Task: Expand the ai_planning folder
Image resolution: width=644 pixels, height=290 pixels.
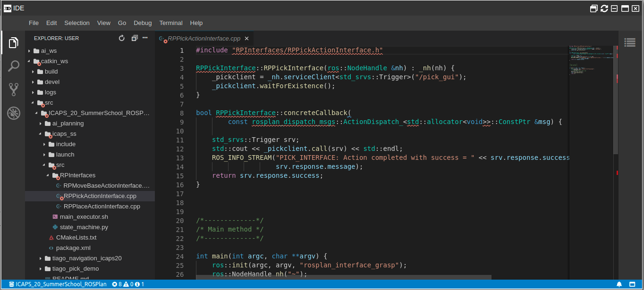Action: click(x=90, y=124)
